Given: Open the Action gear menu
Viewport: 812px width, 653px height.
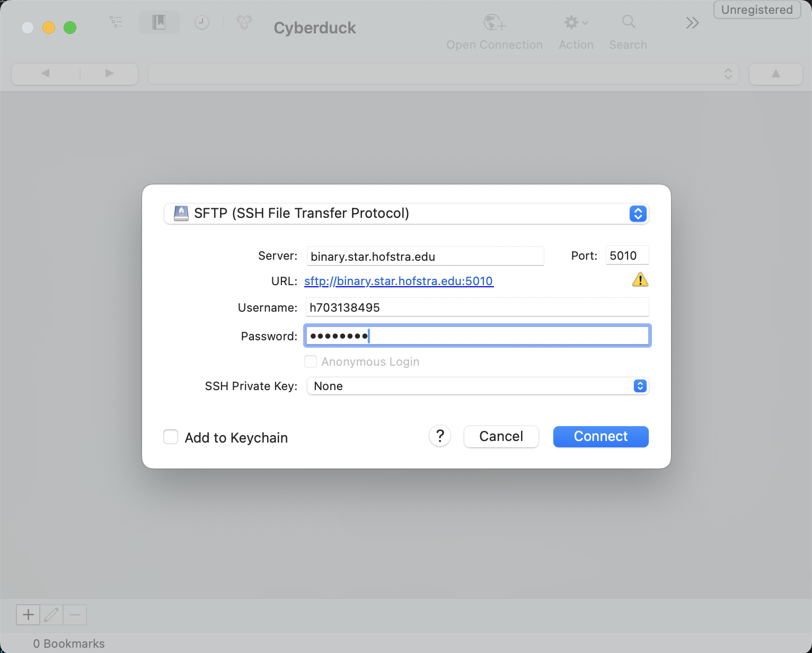Looking at the screenshot, I should [576, 22].
